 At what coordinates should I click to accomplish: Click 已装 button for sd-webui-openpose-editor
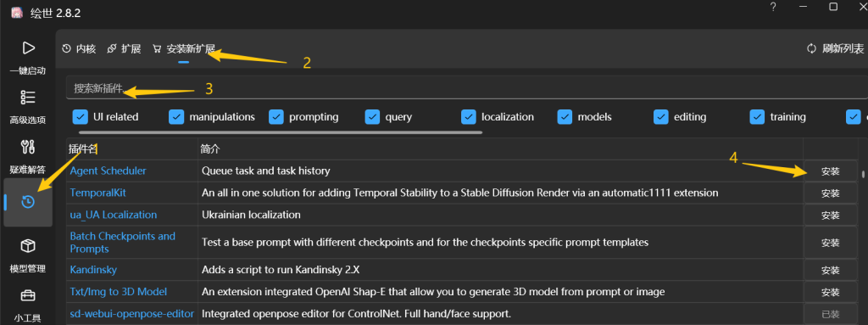pyautogui.click(x=831, y=314)
